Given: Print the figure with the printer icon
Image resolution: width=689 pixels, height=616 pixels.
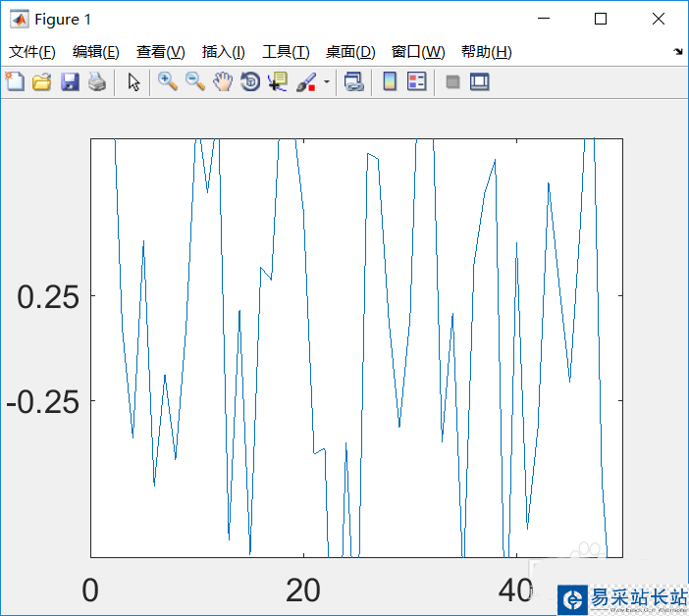Looking at the screenshot, I should coord(97,82).
